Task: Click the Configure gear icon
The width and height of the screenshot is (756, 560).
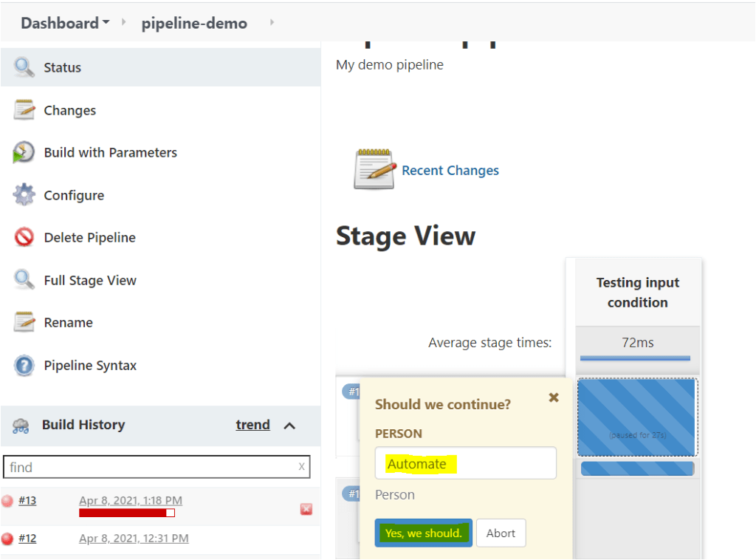Action: tap(23, 194)
